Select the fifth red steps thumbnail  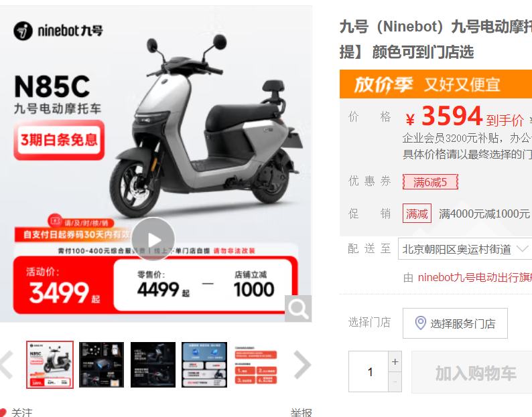point(256,365)
